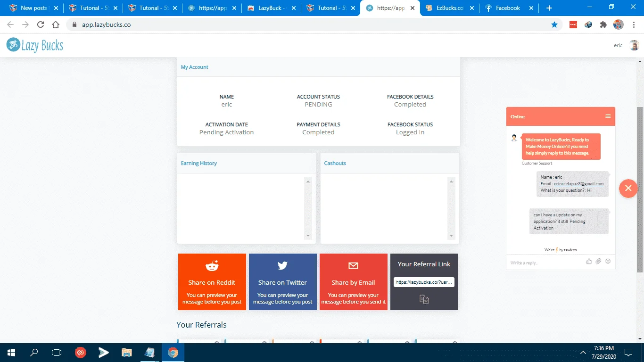Bookmark page with the star icon
Viewport: 644px width, 362px height.
pyautogui.click(x=554, y=25)
